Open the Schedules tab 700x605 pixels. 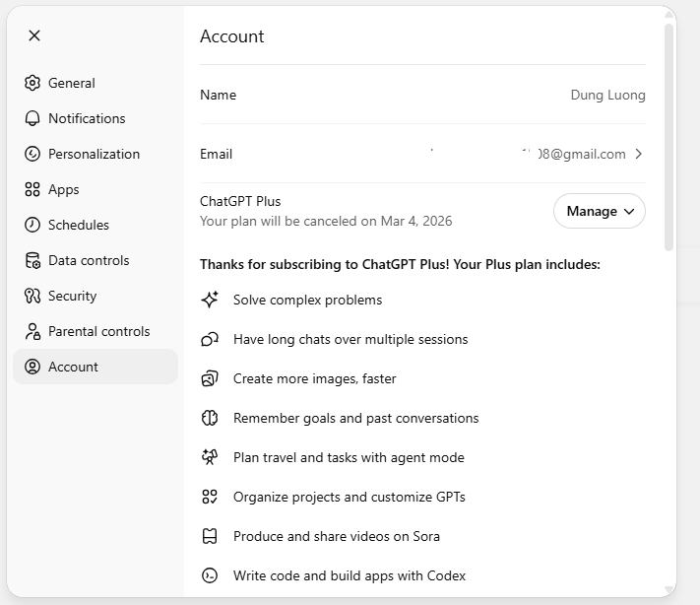pos(95,225)
